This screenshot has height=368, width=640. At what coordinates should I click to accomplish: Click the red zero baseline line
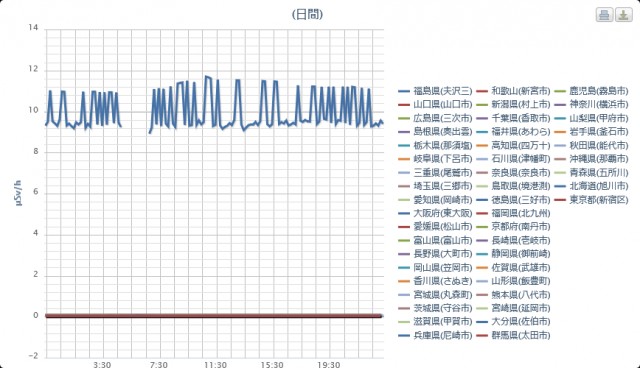[x=213, y=316]
